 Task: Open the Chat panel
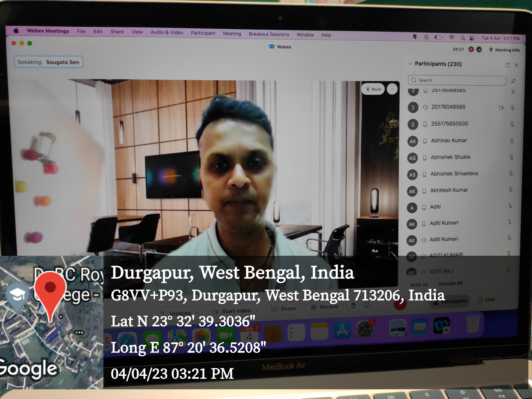(486, 300)
